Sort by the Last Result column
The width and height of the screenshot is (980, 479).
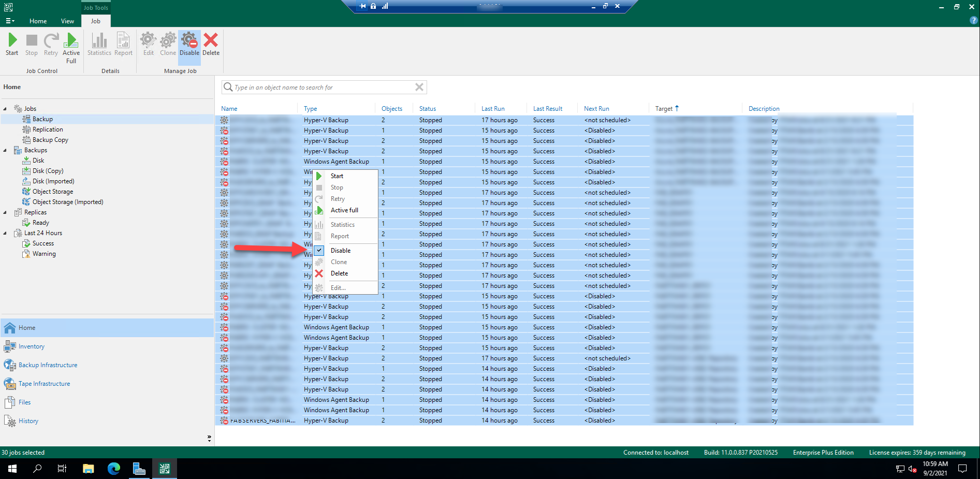tap(548, 109)
